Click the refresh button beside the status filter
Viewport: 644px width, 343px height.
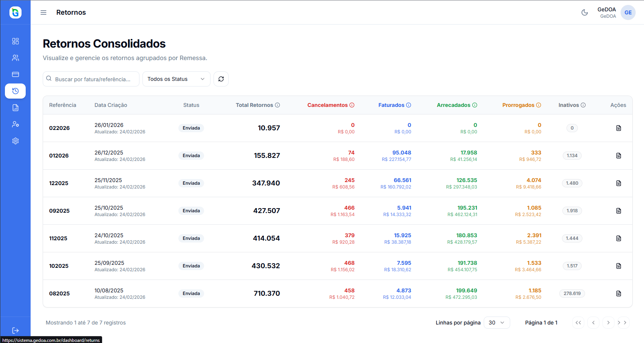(x=221, y=79)
